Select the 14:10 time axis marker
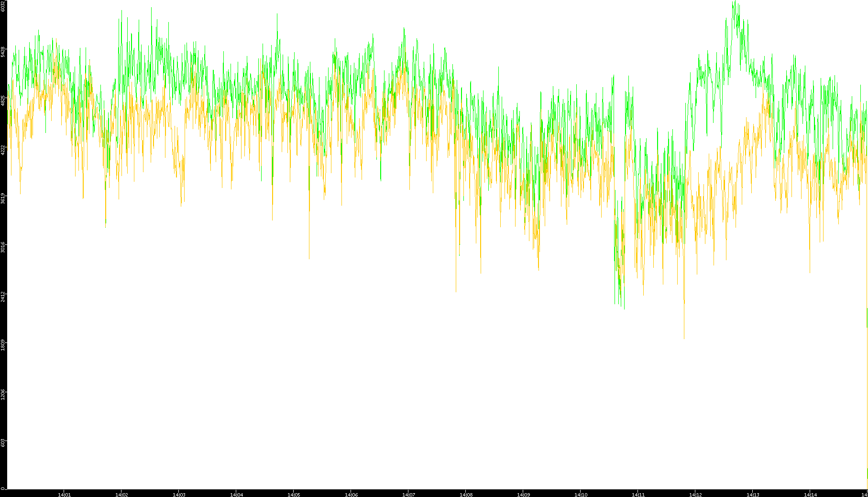The width and height of the screenshot is (868, 497). (581, 495)
